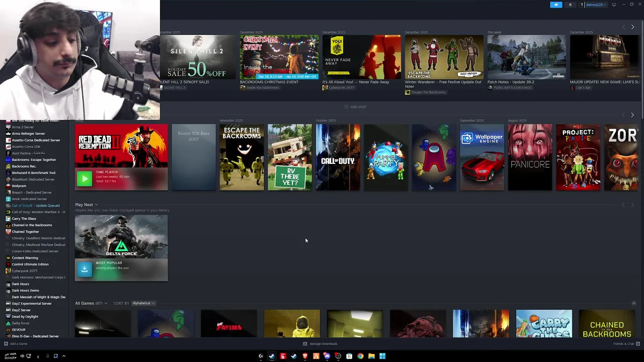
Task: Click the Add shelf button
Action: pyautogui.click(x=355, y=107)
